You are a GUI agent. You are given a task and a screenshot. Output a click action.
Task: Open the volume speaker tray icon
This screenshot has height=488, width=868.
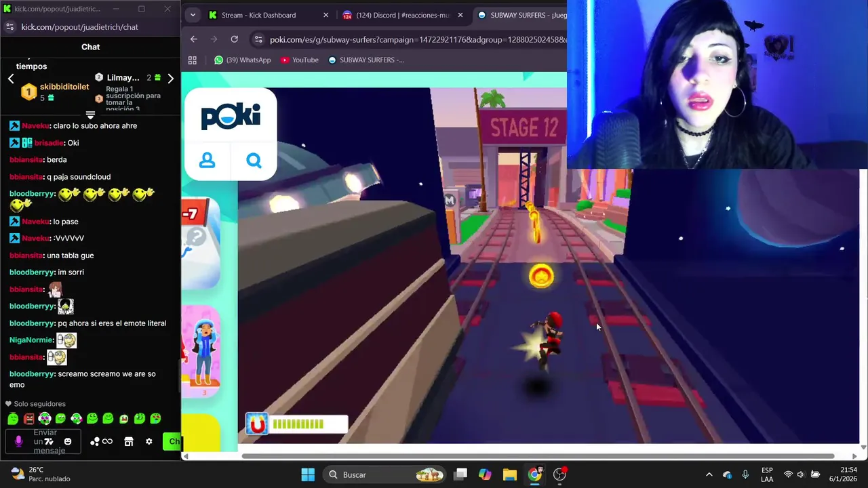[x=801, y=474]
